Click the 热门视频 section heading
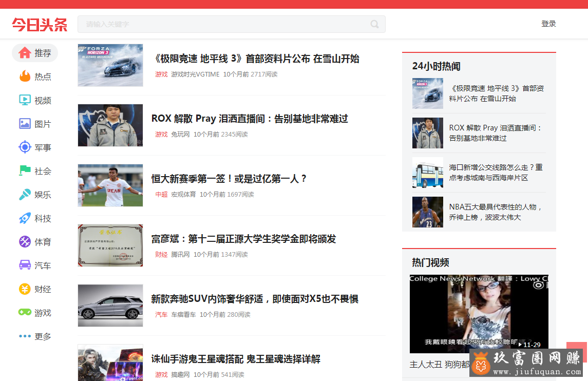Viewport: 588px width, 381px height. tap(430, 262)
